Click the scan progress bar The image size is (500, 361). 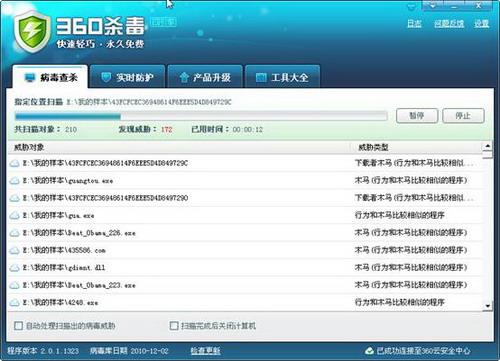(x=201, y=116)
